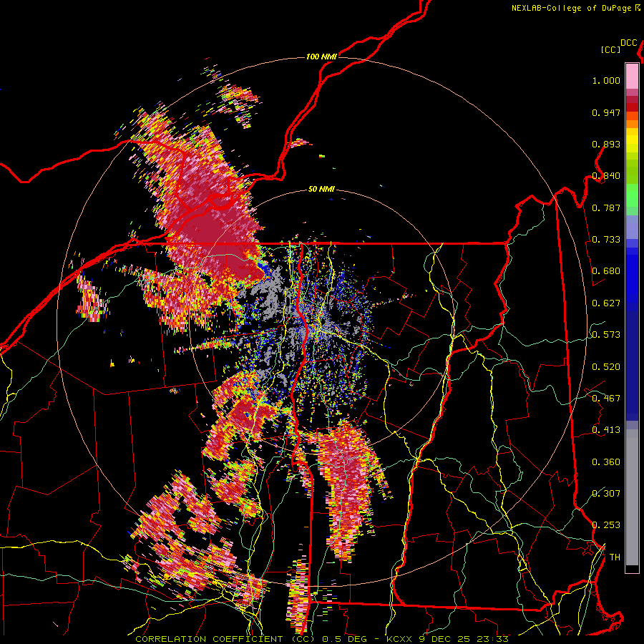The image size is (644, 644).
Task: Click the 0.360 scale value
Action: tap(606, 462)
